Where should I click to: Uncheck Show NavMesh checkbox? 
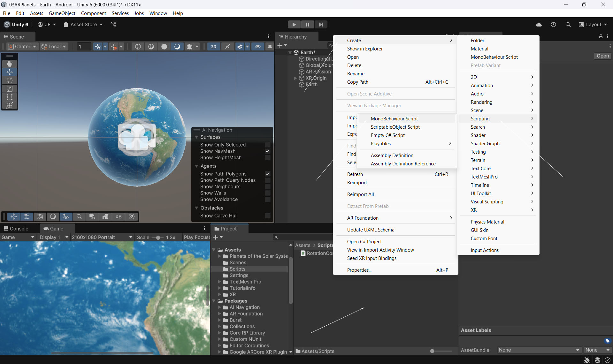click(x=268, y=151)
